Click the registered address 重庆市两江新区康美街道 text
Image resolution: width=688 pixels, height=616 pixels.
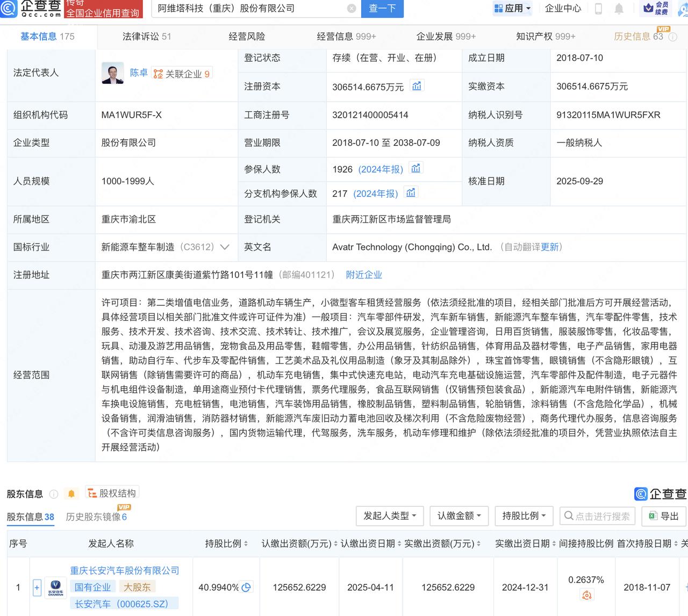(x=187, y=275)
